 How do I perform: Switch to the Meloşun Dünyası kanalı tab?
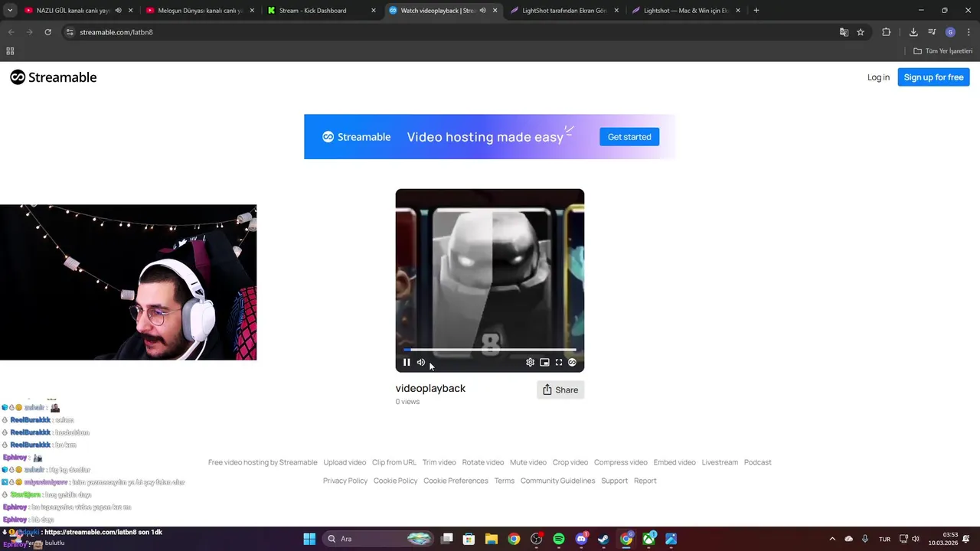pyautogui.click(x=199, y=11)
